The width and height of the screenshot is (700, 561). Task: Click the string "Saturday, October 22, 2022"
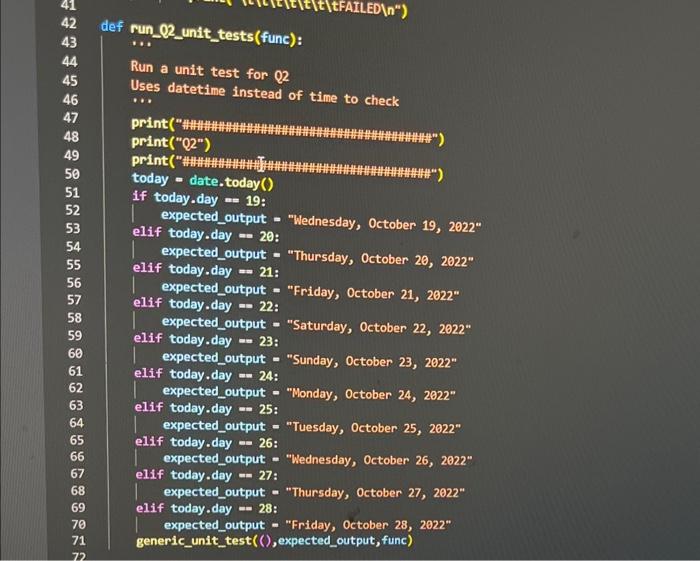379,327
